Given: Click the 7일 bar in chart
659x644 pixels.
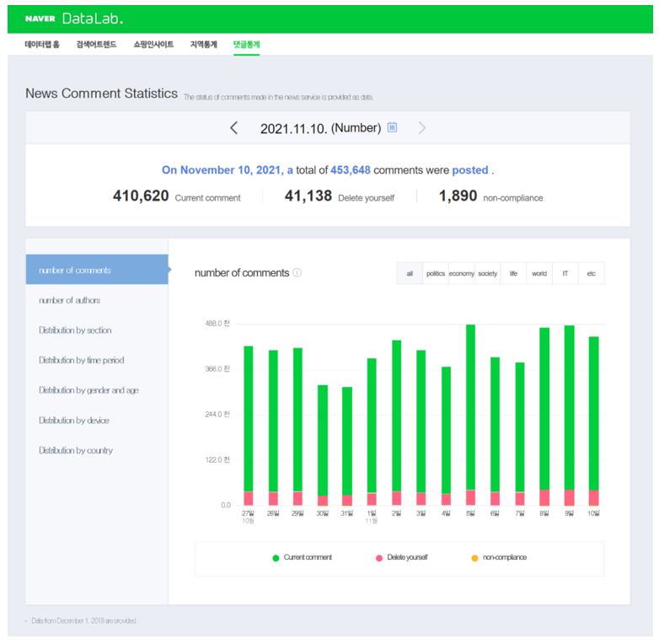Looking at the screenshot, I should pyautogui.click(x=520, y=434).
